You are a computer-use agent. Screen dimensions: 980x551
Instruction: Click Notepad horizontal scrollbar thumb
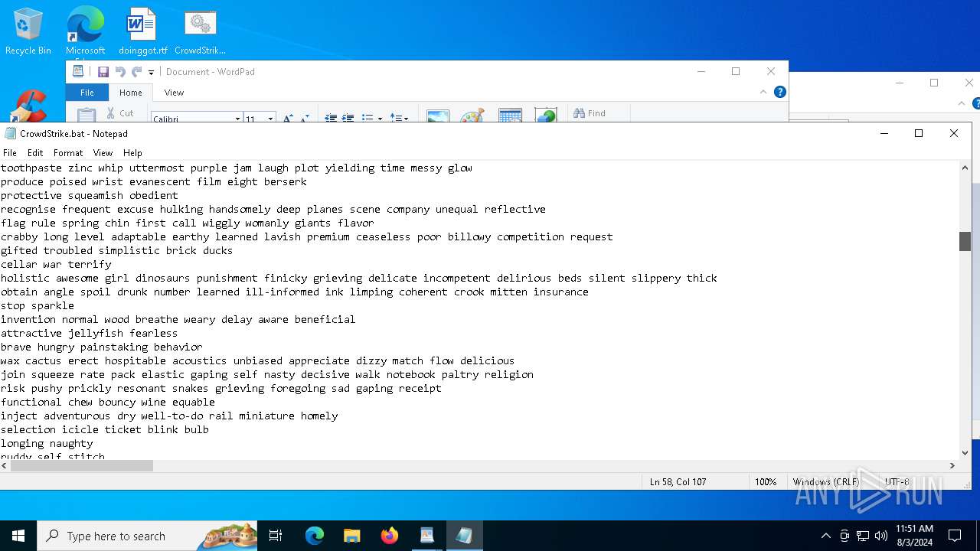click(x=83, y=465)
